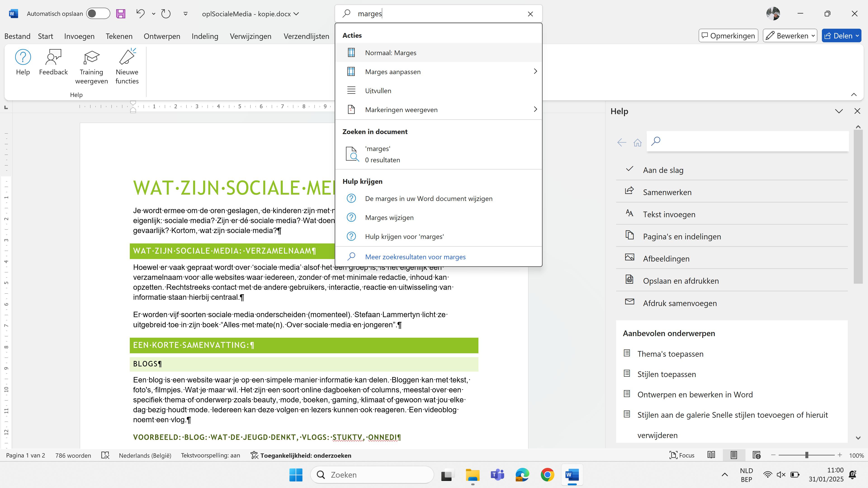
Task: Open the Indeling ribbon tab
Action: point(205,36)
